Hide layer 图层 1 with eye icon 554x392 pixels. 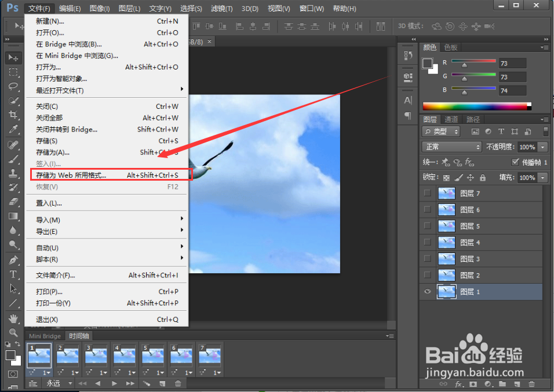(428, 291)
